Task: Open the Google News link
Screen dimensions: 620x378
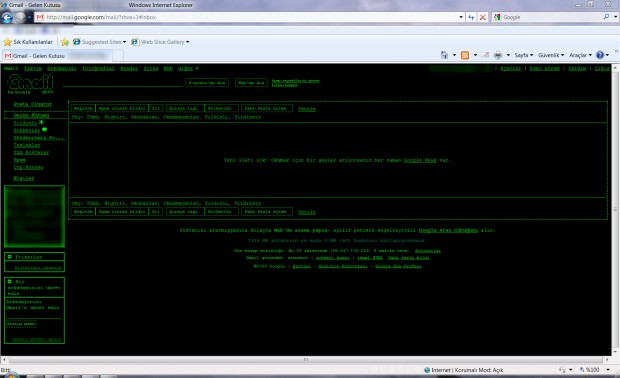Action: [x=420, y=160]
